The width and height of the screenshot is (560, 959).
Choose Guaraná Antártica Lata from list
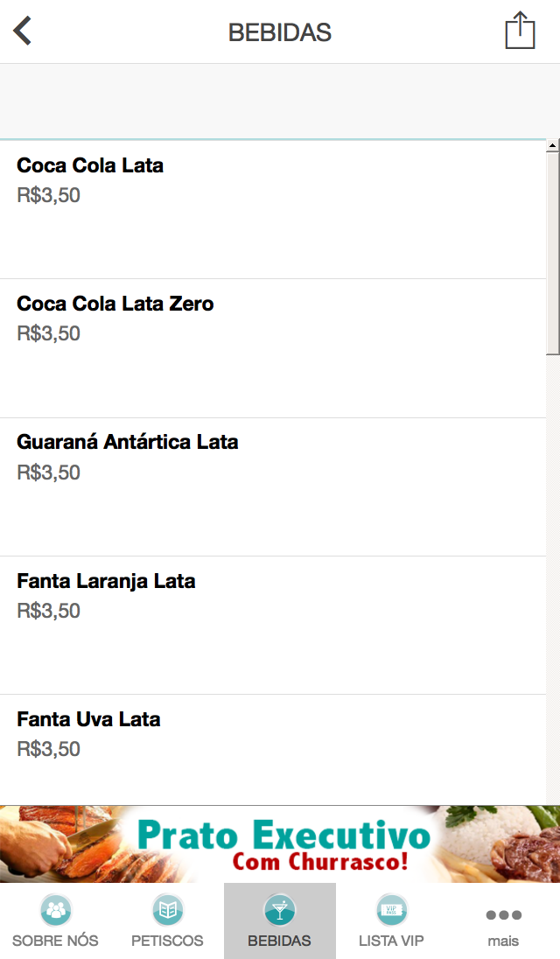pos(128,442)
